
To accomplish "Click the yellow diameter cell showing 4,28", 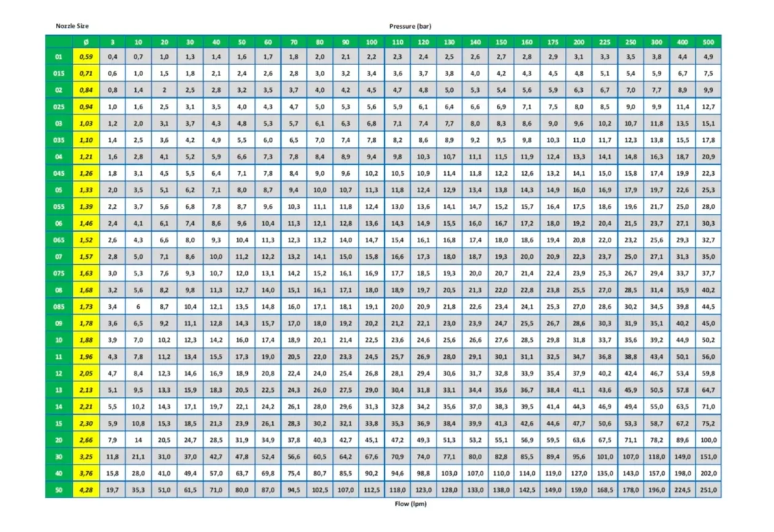I will tap(85, 490).
